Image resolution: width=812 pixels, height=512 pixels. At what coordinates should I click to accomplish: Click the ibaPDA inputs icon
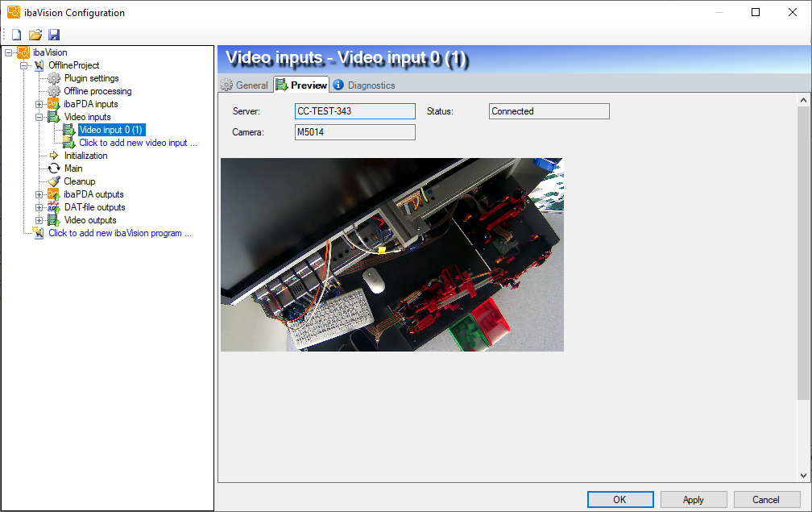pyautogui.click(x=54, y=104)
